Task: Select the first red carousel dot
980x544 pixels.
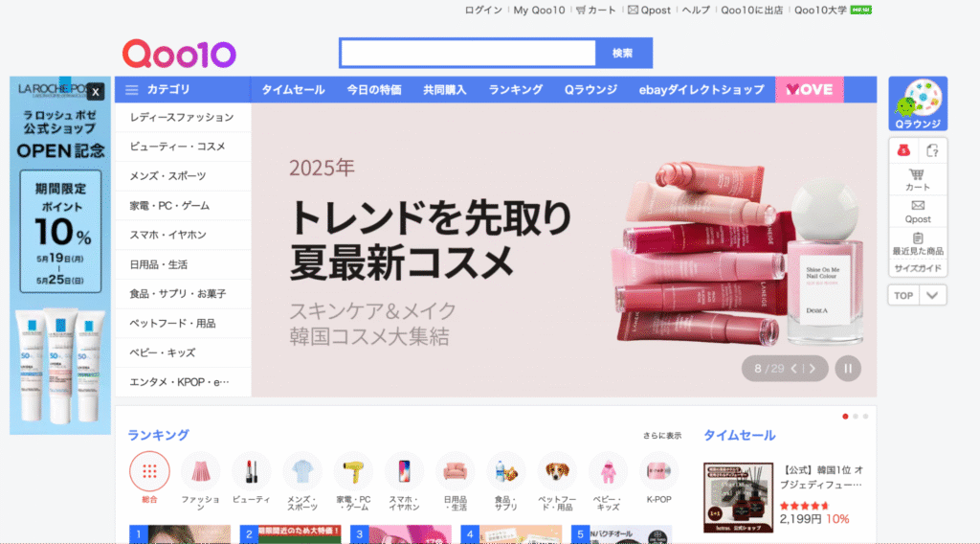Action: pos(845,417)
